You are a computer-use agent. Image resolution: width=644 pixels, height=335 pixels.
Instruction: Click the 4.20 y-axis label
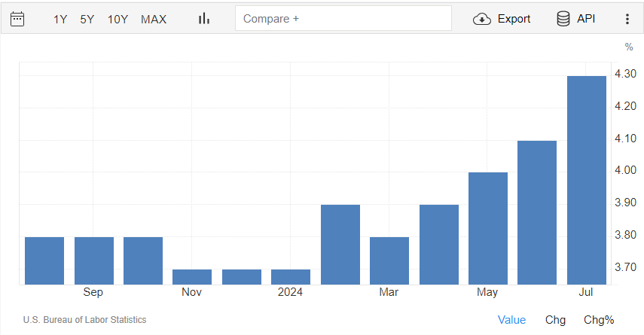pyautogui.click(x=625, y=106)
